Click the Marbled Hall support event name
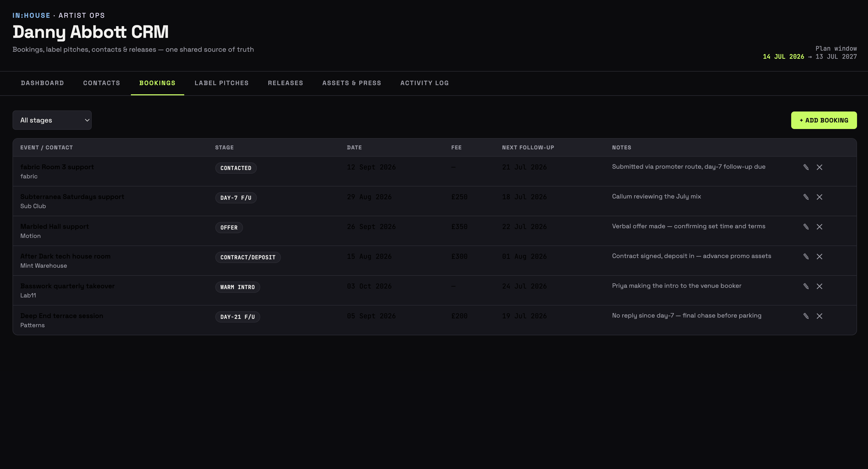The height and width of the screenshot is (469, 868). coord(55,227)
